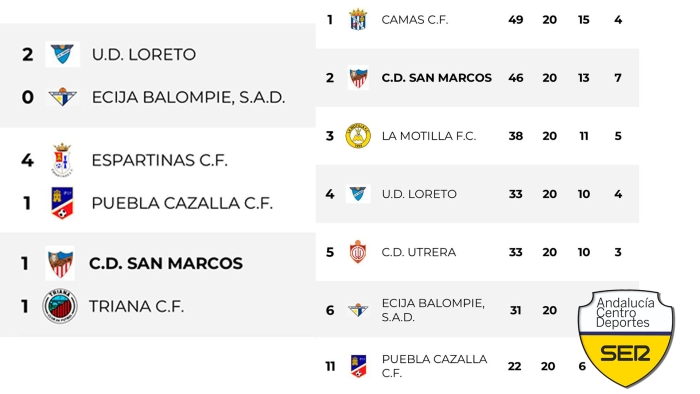Click the Espartinas C.F. crest
Viewport: 700px width, 394px height.
62,160
